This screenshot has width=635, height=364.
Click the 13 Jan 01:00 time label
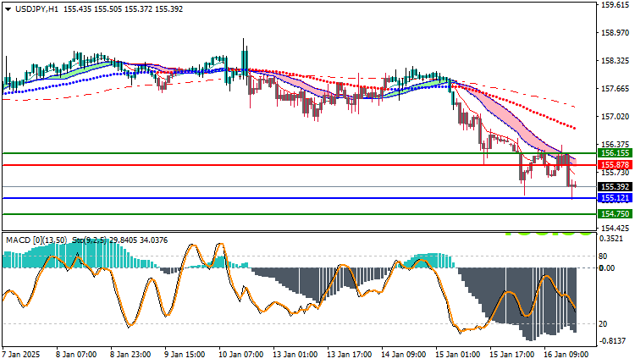(295, 355)
